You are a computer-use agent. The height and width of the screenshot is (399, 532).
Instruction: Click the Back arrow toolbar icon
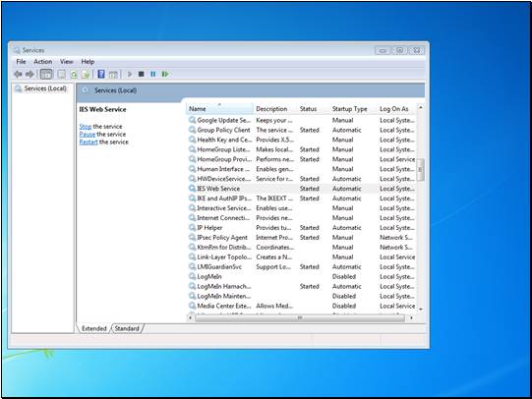coord(18,74)
